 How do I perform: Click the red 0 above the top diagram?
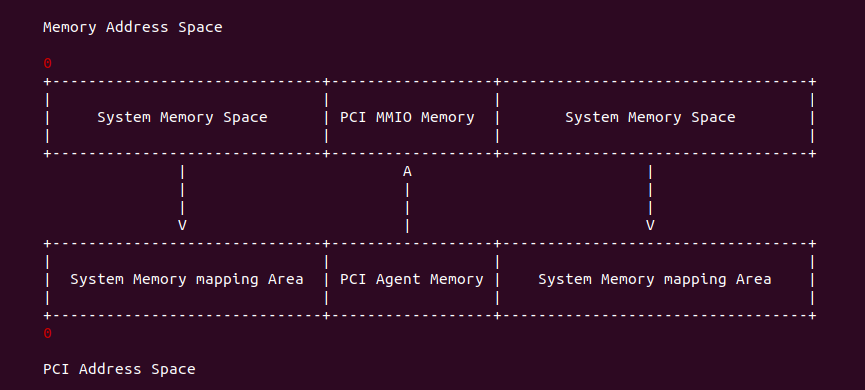point(47,63)
